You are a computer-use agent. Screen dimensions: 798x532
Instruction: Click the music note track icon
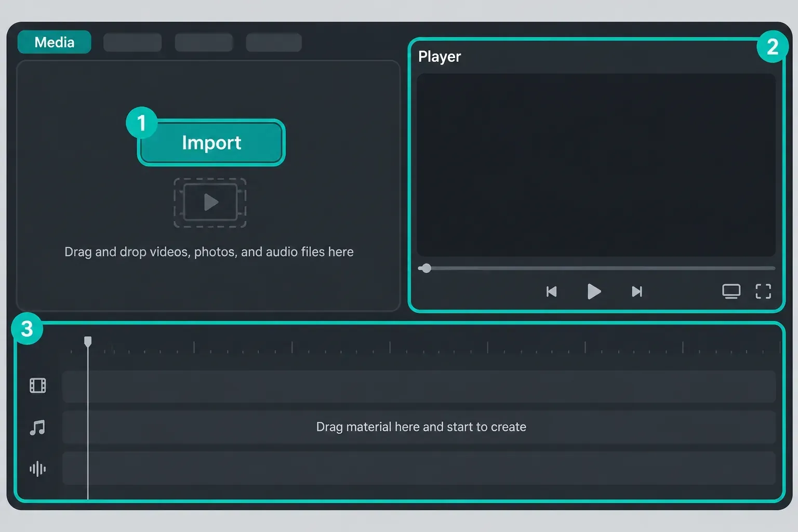pyautogui.click(x=37, y=428)
